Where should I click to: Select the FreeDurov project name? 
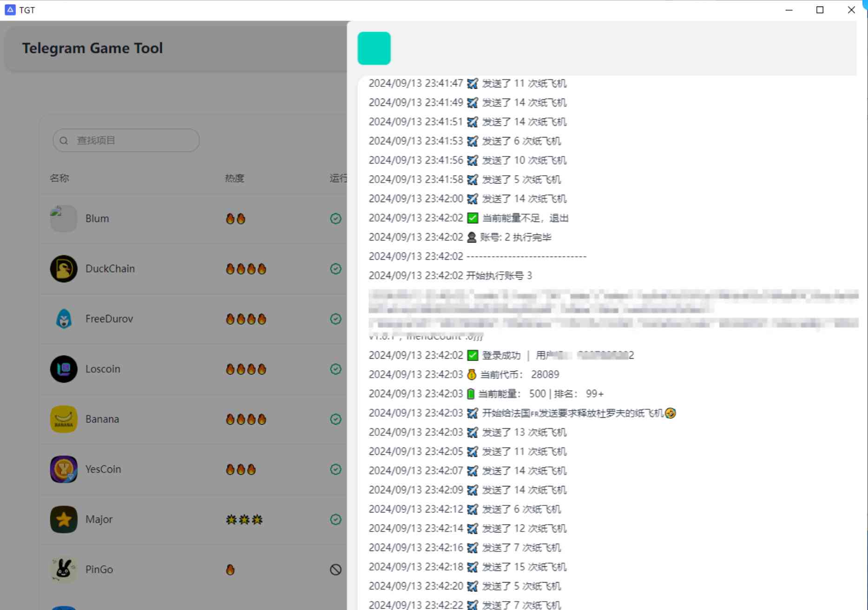click(x=109, y=319)
